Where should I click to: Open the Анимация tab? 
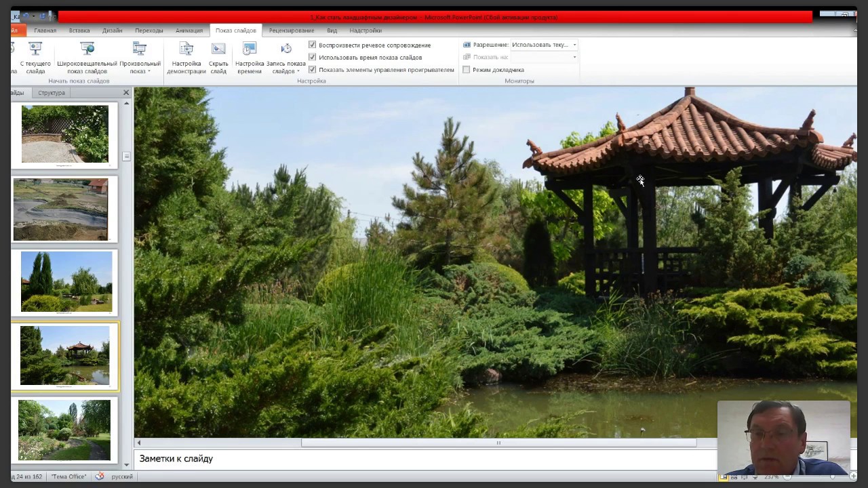coord(189,30)
